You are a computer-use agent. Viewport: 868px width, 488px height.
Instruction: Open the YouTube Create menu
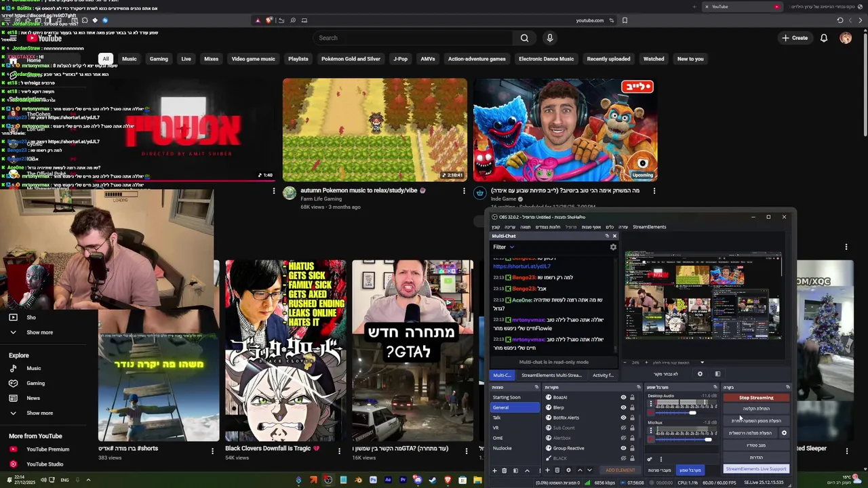click(795, 38)
